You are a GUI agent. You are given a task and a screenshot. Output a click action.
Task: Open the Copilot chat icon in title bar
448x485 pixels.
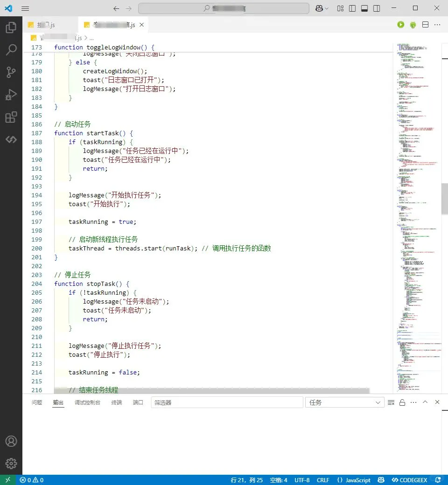click(x=319, y=8)
